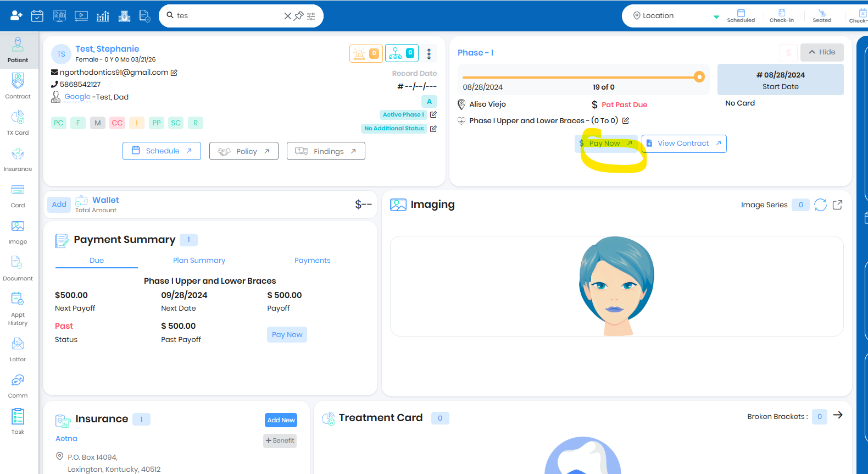
Task: Click Add next to Wallet
Action: (59, 205)
